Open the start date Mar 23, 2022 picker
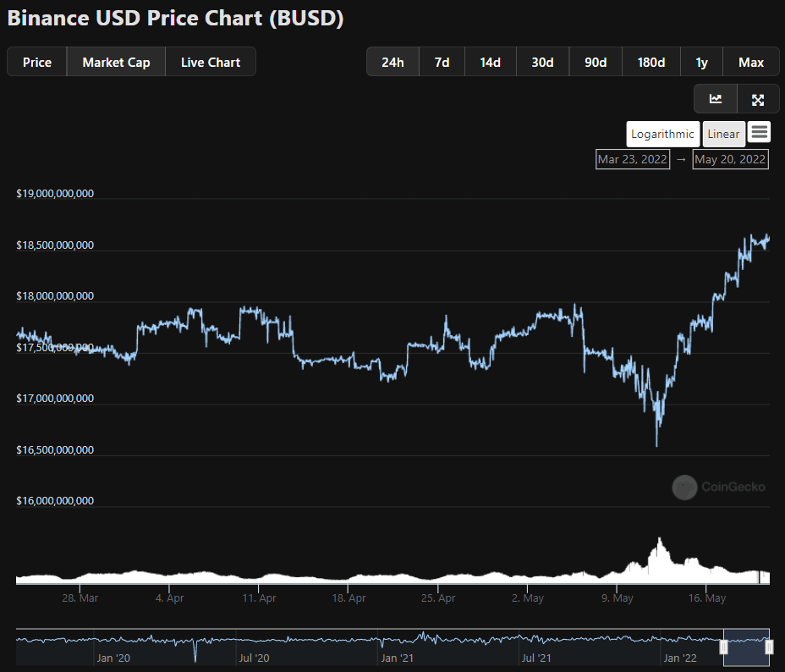The width and height of the screenshot is (785, 672). point(632,159)
